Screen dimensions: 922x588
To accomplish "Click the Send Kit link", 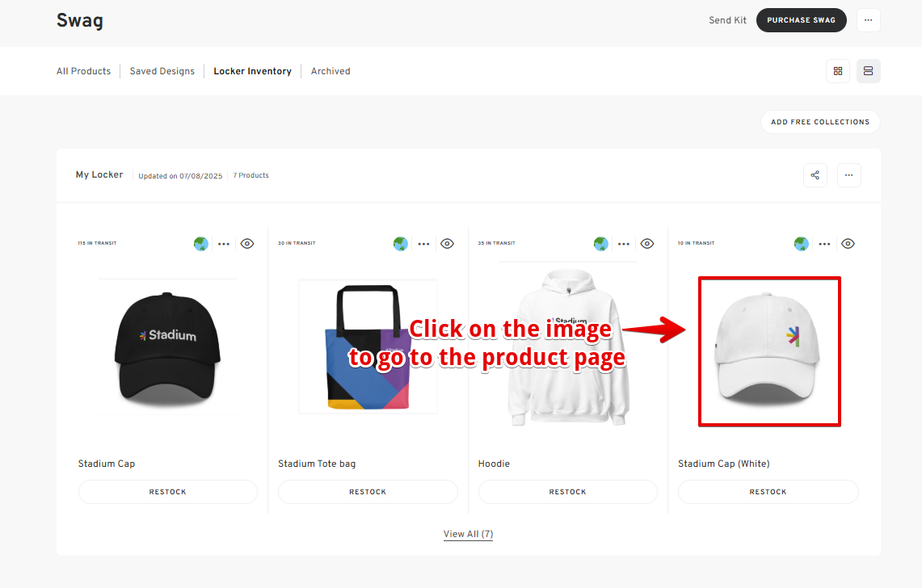I will click(x=727, y=20).
